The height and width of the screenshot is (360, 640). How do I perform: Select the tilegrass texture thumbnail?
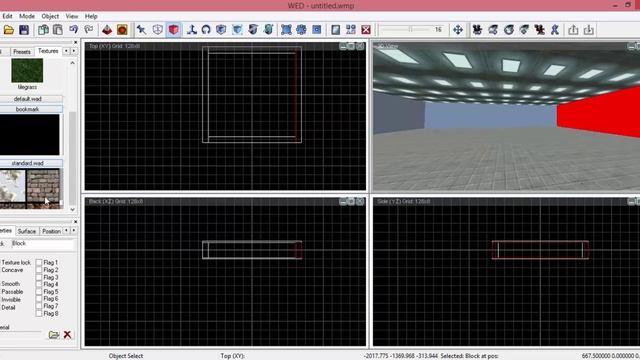(x=27, y=70)
